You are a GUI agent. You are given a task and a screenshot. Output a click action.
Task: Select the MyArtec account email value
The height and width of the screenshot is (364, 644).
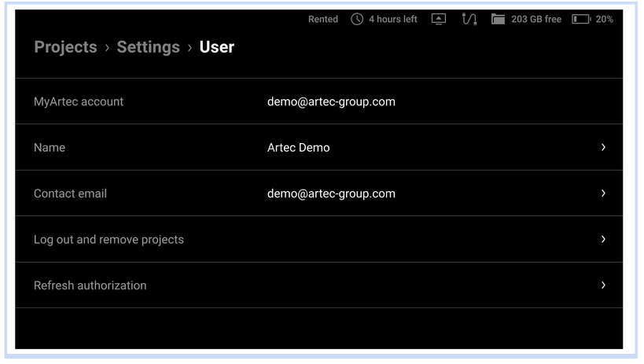tap(332, 102)
